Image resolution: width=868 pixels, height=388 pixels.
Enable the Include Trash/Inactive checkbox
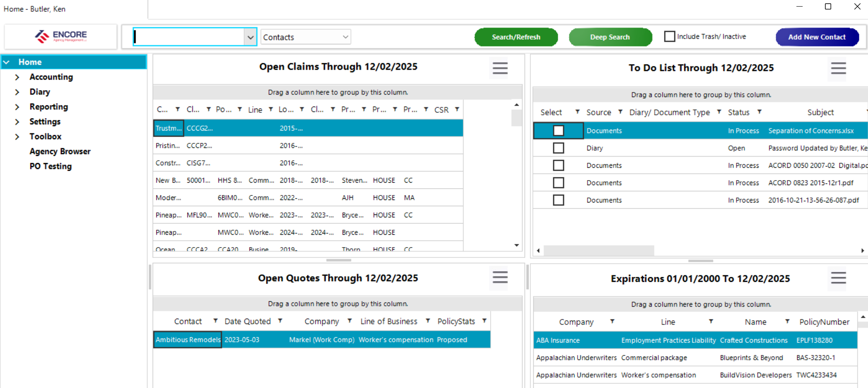[x=670, y=36]
